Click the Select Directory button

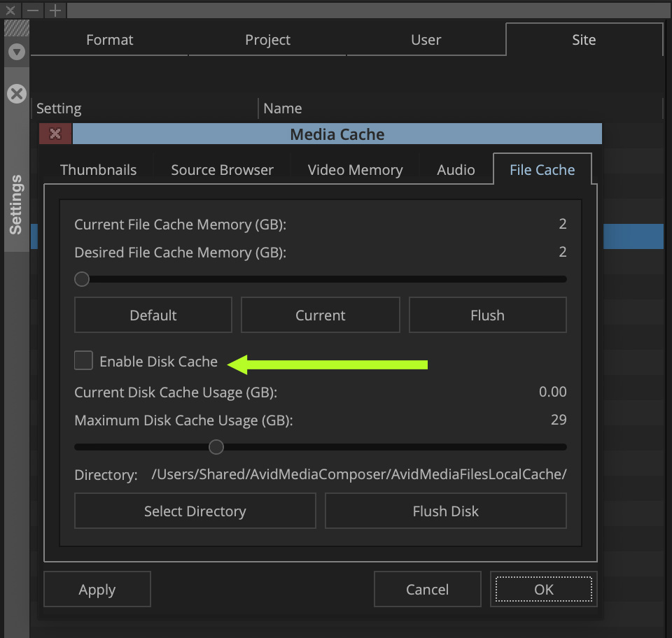click(195, 511)
